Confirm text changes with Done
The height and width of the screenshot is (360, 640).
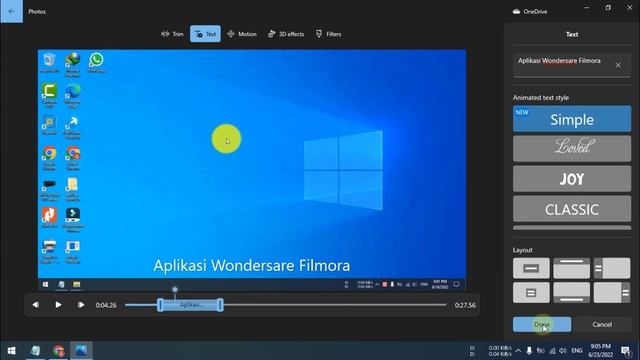click(x=542, y=324)
